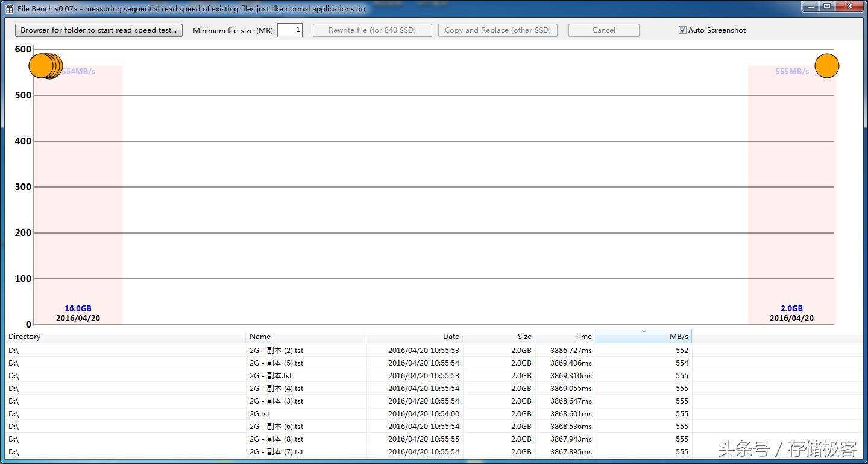868x464 pixels.
Task: Select file "2G - 副本 (3).tst"
Action: point(276,401)
